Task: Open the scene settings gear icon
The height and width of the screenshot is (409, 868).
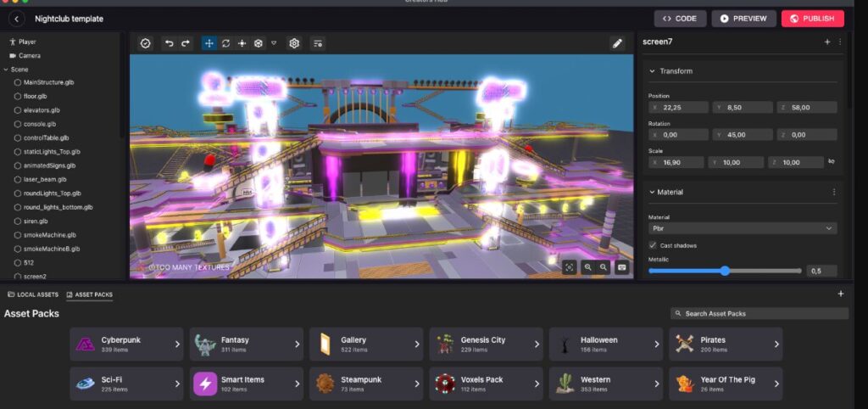Action: (294, 43)
